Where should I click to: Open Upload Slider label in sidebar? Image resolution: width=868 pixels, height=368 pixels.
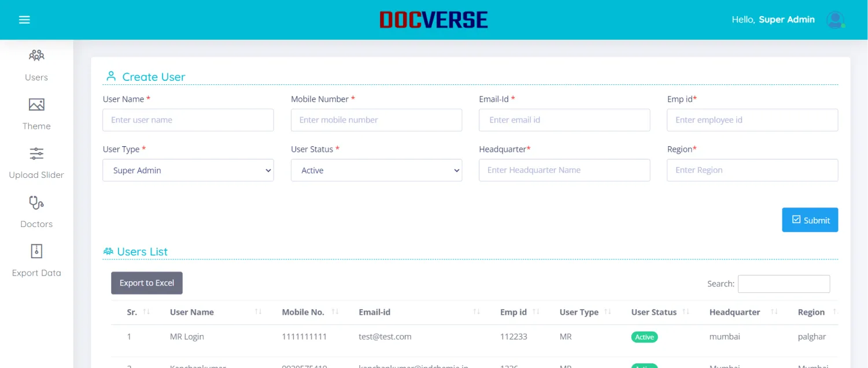click(36, 175)
